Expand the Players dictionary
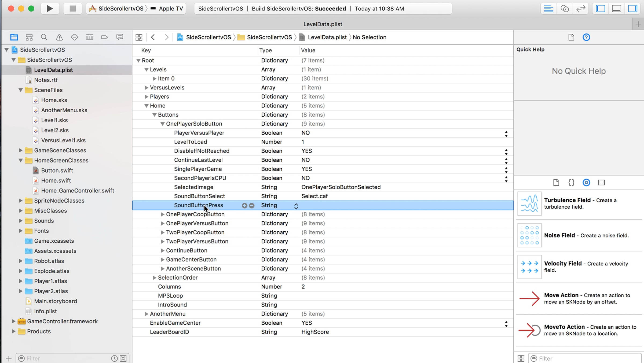644x363 pixels. (146, 97)
